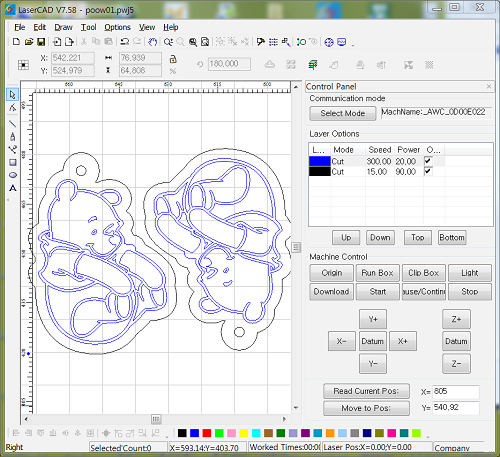The image size is (500, 457).
Task: Click the Y position input field (540.92)
Action: (456, 408)
